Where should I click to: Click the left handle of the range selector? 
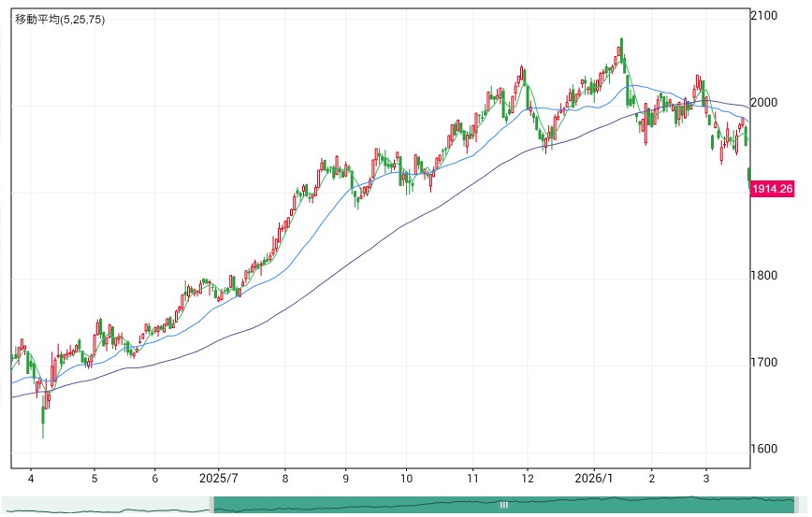(211, 505)
